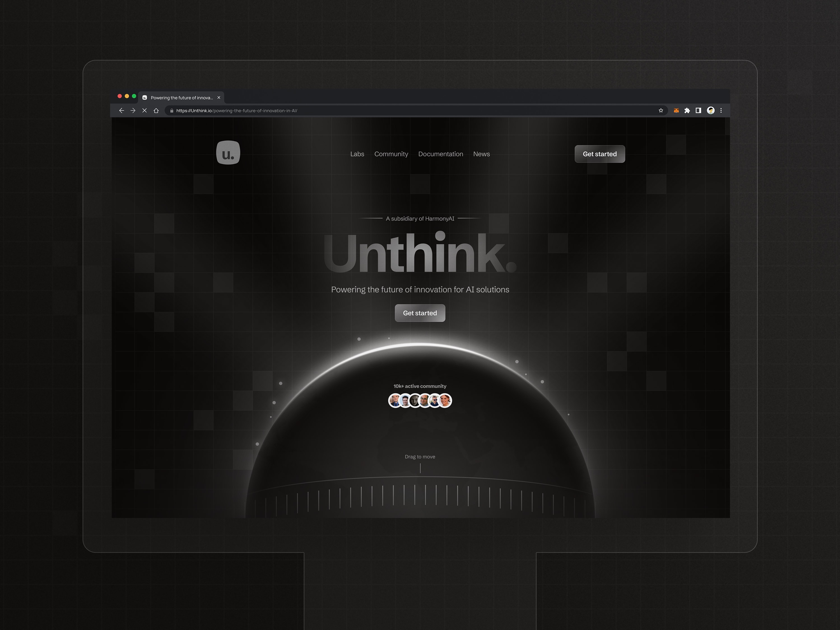This screenshot has height=630, width=840.
Task: Select the 'Powering the future of innova...' tab
Action: coord(182,97)
